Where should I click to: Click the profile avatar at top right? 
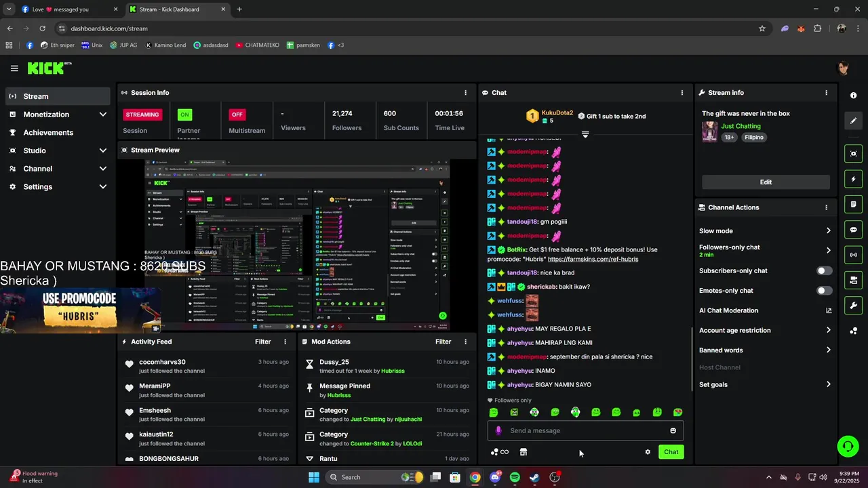(844, 68)
